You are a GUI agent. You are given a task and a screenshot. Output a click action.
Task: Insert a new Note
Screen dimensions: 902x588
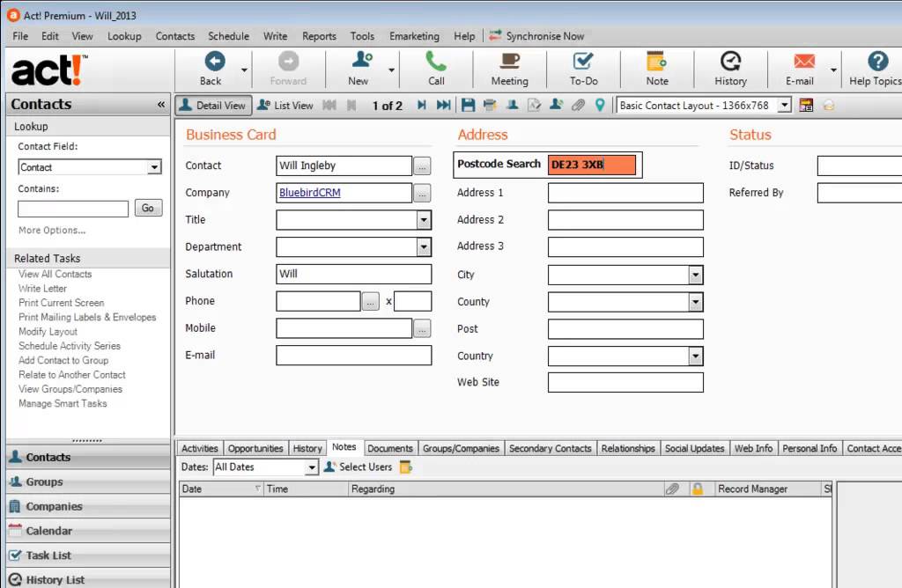point(657,69)
